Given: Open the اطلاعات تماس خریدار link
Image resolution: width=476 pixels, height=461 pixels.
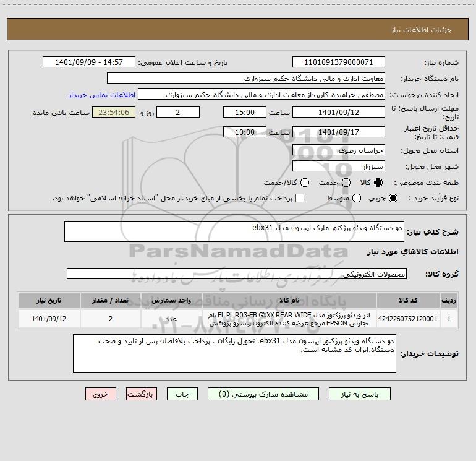Looking at the screenshot, I should [102, 95].
